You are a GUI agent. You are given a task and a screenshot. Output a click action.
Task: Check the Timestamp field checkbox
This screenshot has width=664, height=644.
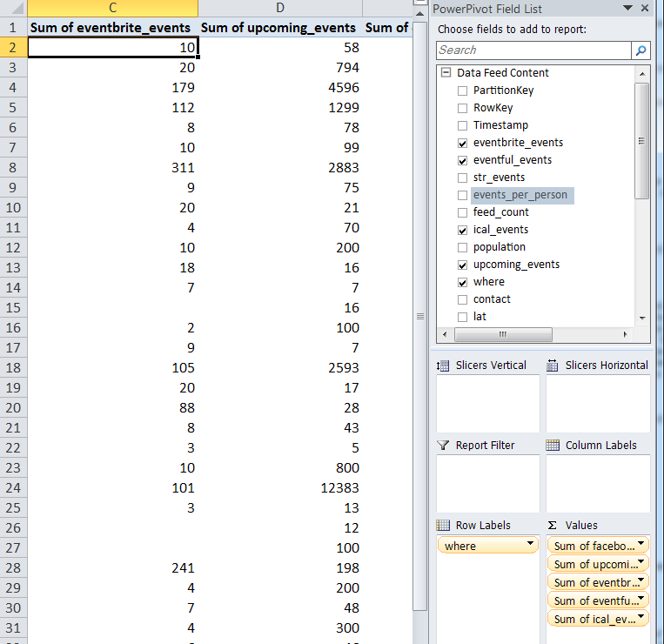[x=462, y=125]
